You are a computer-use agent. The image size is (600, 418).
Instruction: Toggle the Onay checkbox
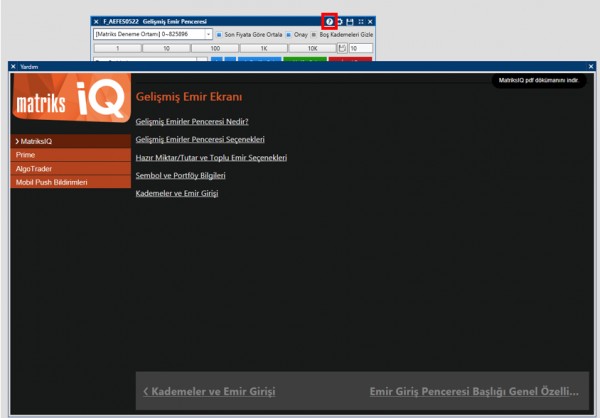click(x=289, y=35)
